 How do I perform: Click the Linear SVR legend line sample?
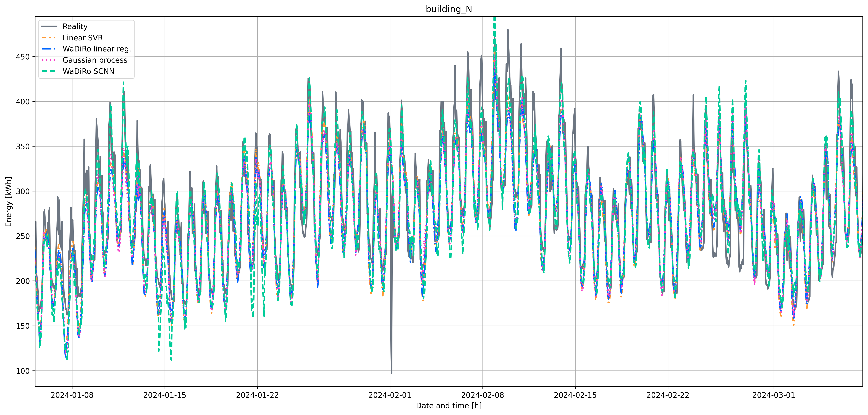click(49, 38)
